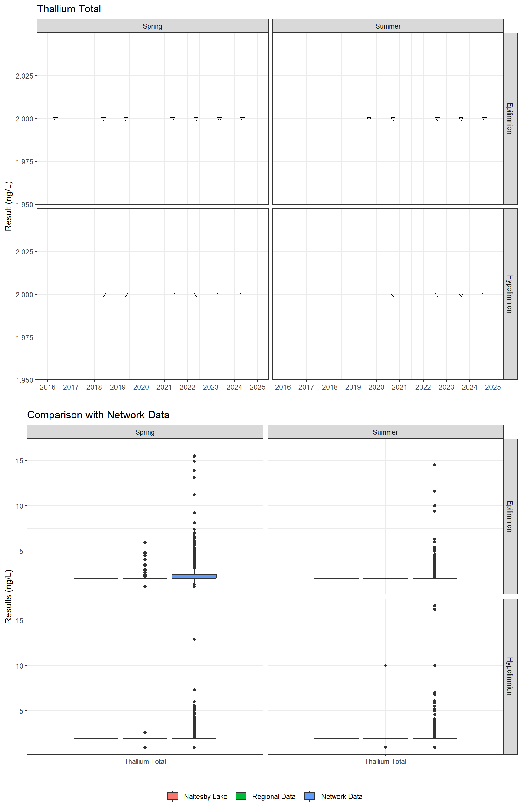Pick the 2024 triangle in Summer Epilimnion

[x=484, y=119]
